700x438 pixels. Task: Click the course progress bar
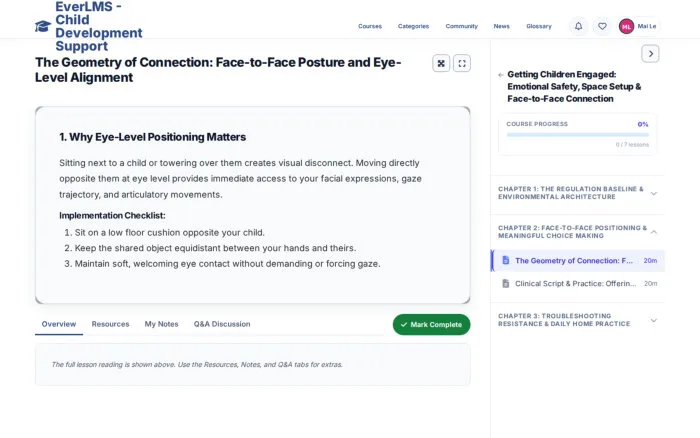(577, 134)
